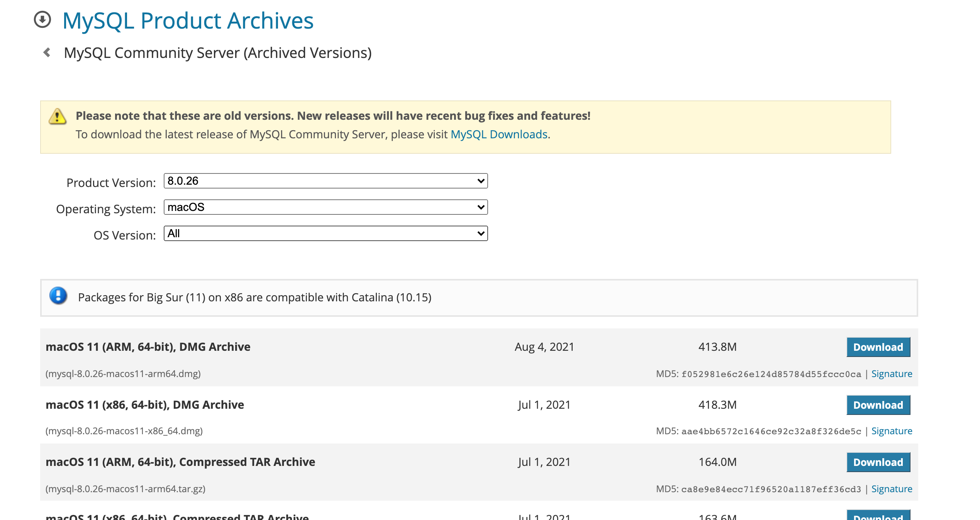Screen dimensions: 980x520
Task: Click the partially visible bottom Download button
Action: coord(878,516)
